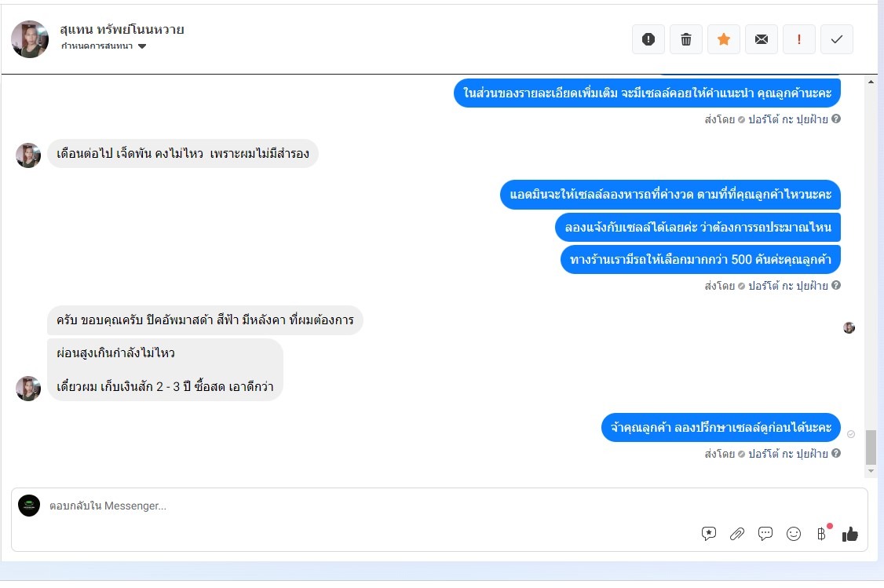Open help icon beside ส่งโดย under 500 คัน message
This screenshot has height=588, width=884.
pos(836,285)
